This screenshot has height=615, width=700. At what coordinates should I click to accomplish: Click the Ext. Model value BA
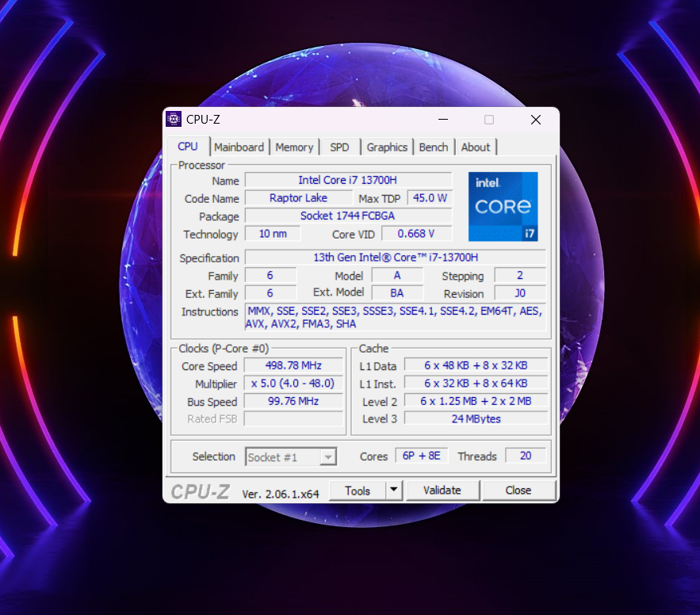[x=397, y=292]
